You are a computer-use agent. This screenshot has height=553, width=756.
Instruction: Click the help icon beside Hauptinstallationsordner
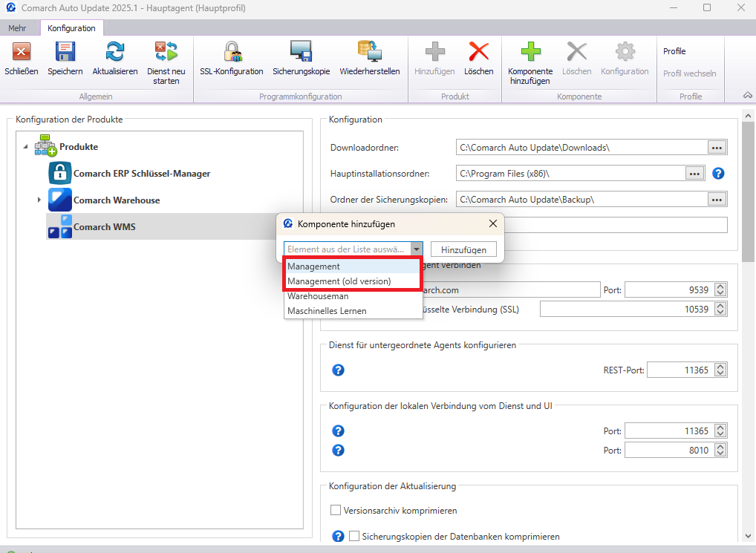pyautogui.click(x=718, y=174)
